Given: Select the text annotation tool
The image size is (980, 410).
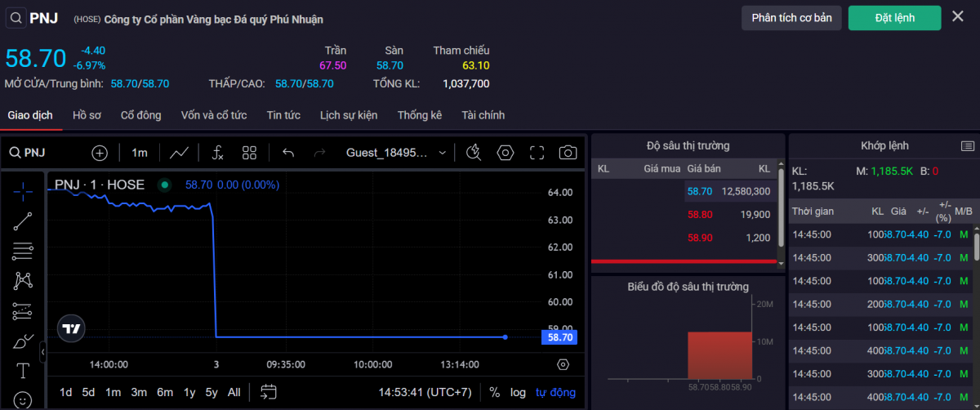Looking at the screenshot, I should [23, 371].
